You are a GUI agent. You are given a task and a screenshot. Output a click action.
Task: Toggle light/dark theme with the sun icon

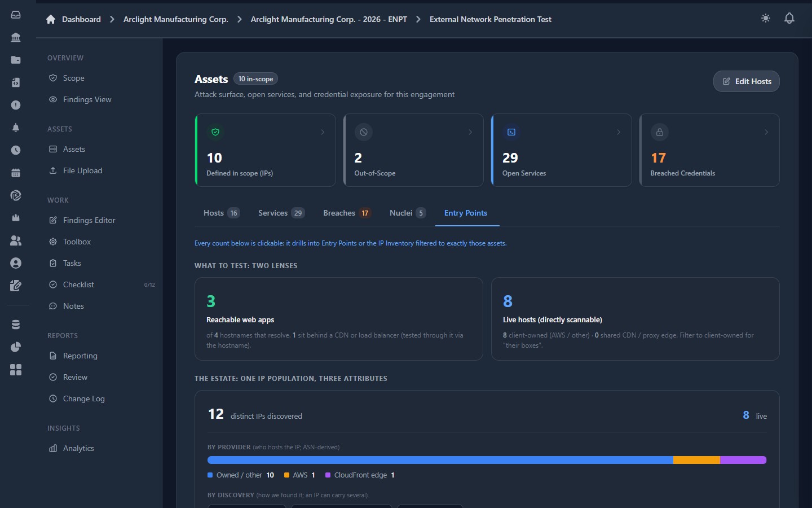coord(766,18)
